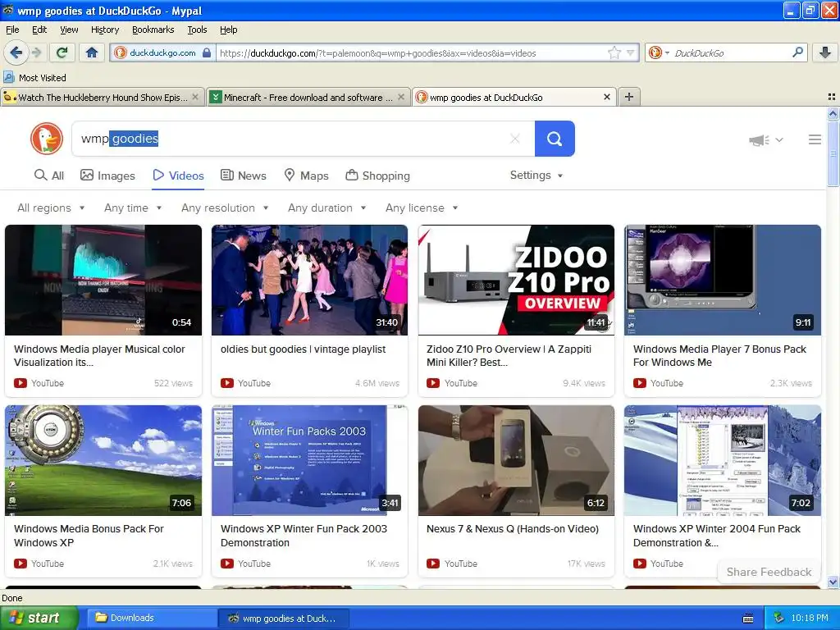Viewport: 840px width, 630px height.
Task: Open the megaphone announcements icon
Action: click(x=759, y=140)
